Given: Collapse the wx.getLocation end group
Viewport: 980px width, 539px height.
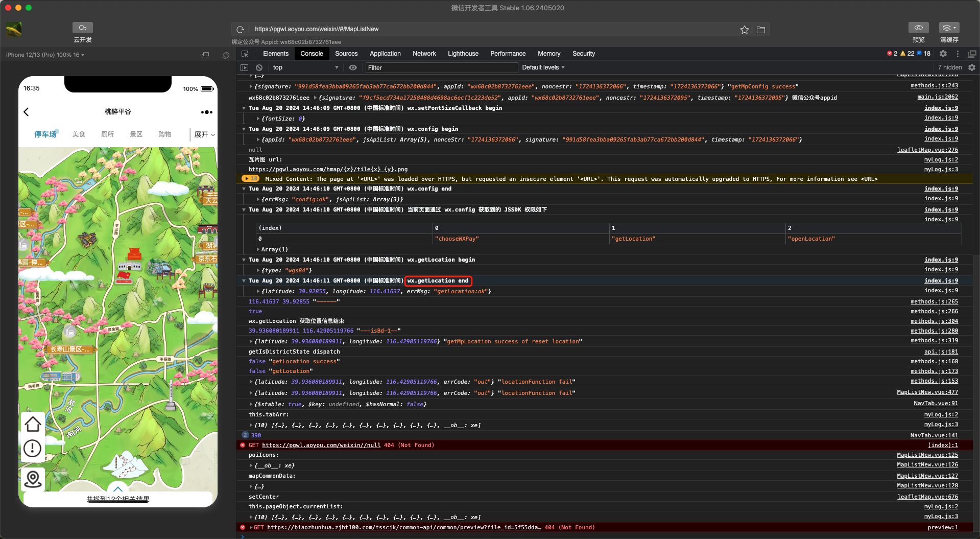Looking at the screenshot, I should tap(244, 281).
